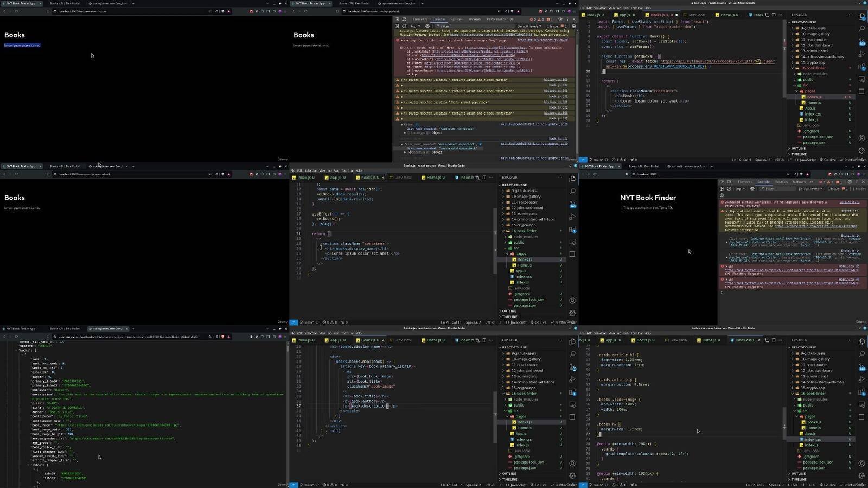Open Extensions icon in VS Code window at Ln 37
This screenshot has height=488, width=868.
click(x=572, y=392)
